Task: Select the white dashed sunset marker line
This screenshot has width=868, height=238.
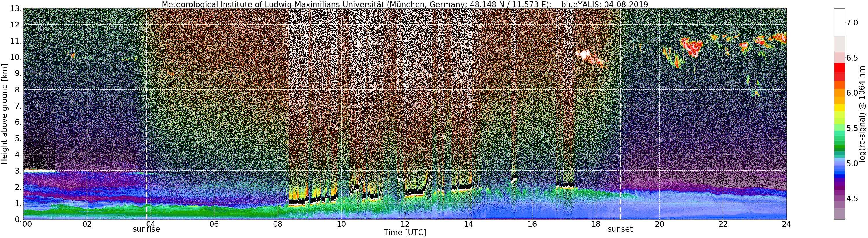Action: tap(620, 114)
